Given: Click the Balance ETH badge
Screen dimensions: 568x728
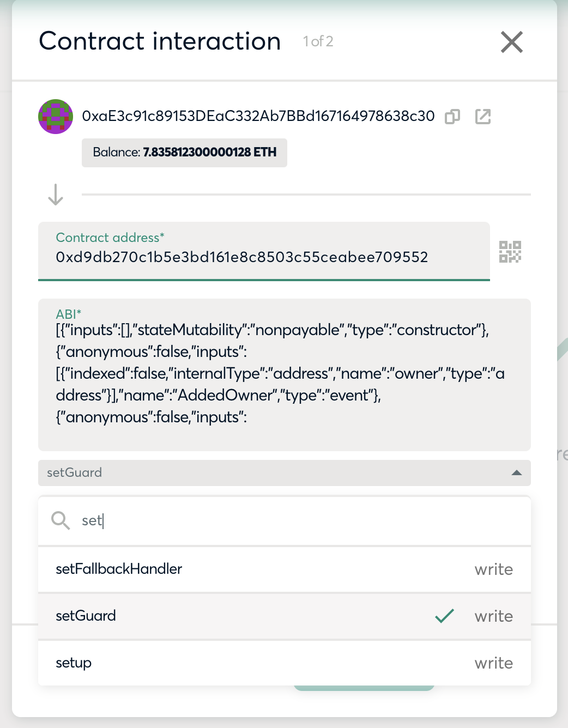Looking at the screenshot, I should tap(184, 153).
